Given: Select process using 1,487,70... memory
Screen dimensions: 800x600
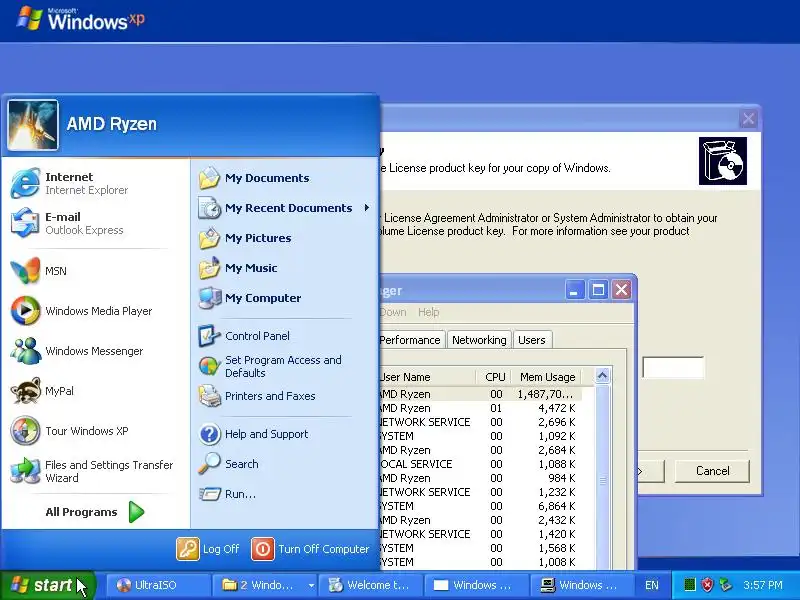Looking at the screenshot, I should pos(481,394).
